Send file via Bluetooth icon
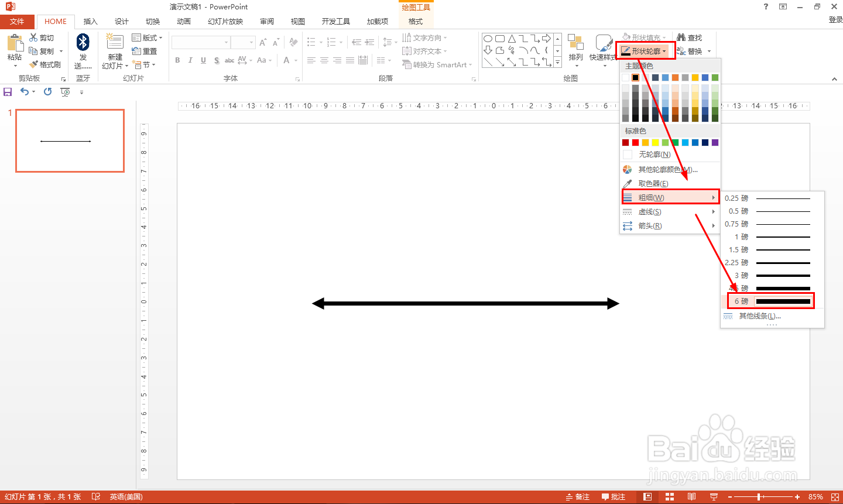 click(83, 42)
